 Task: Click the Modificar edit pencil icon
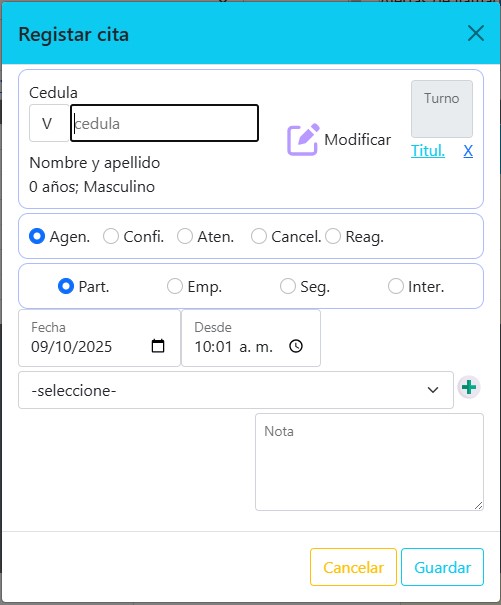tap(303, 140)
